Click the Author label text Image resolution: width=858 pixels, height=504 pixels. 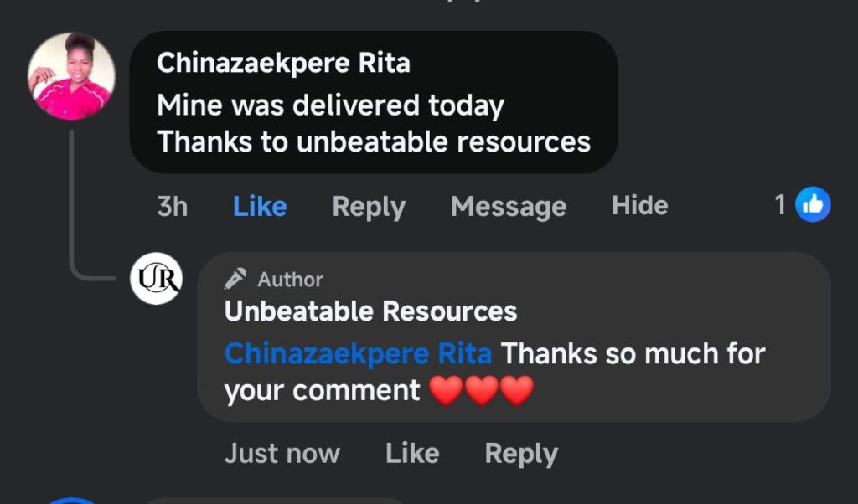click(291, 279)
